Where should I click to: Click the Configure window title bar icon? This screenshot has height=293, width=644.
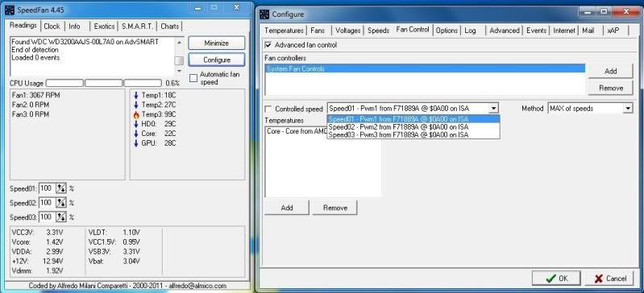click(265, 14)
